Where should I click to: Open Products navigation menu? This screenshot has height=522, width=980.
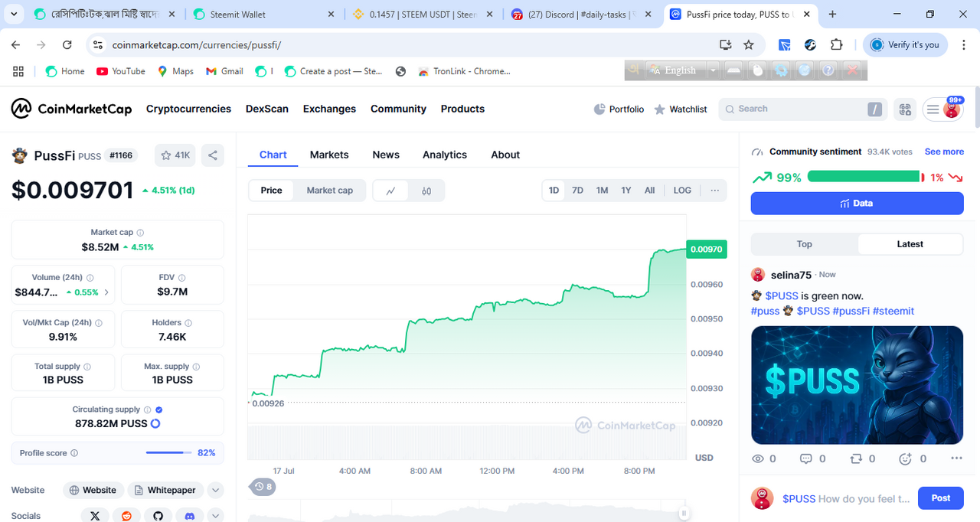462,109
